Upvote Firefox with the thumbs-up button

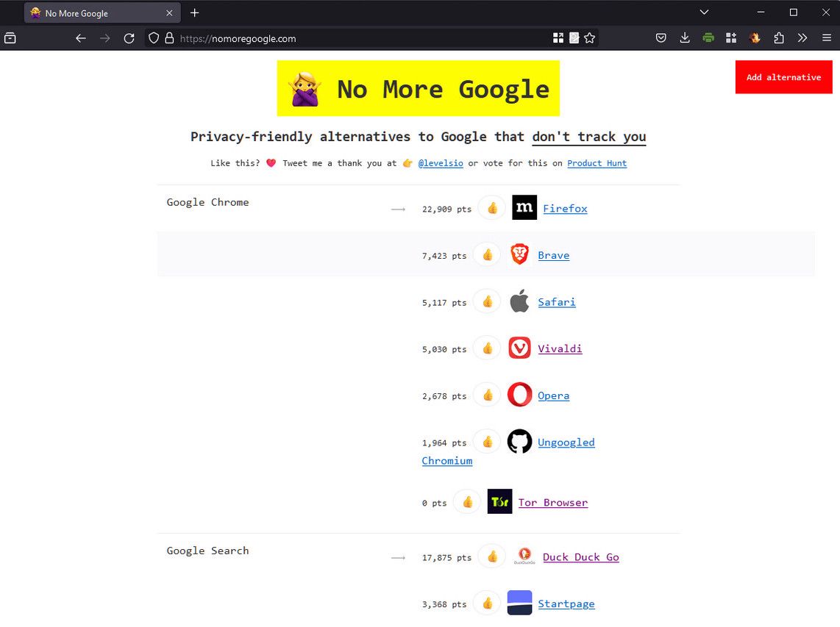[x=492, y=208]
